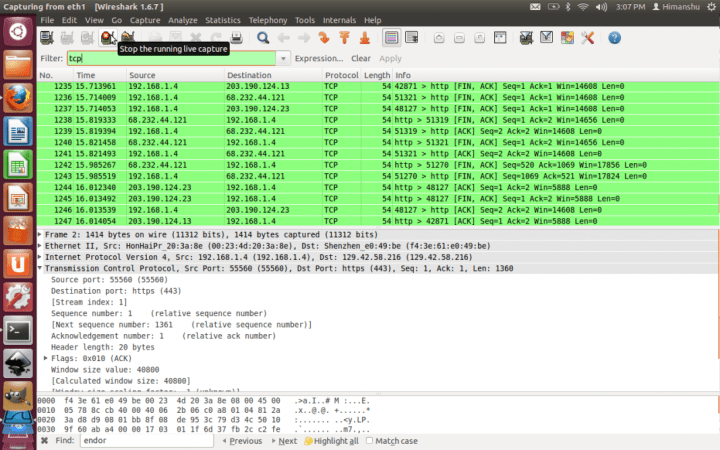Screen dimensions: 720x450
Task: Zoom out on packet text
Action: pos(459,38)
